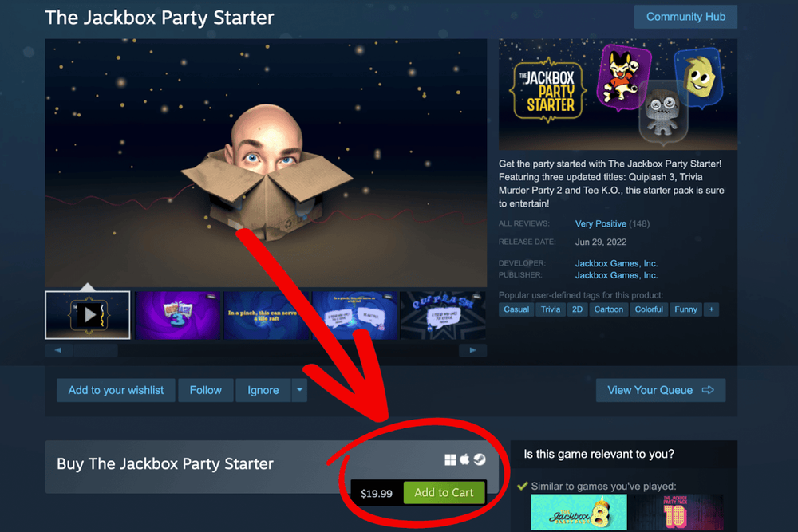Viewport: 798px width, 532px height.
Task: Open the Very Positive reviews link
Action: click(601, 224)
